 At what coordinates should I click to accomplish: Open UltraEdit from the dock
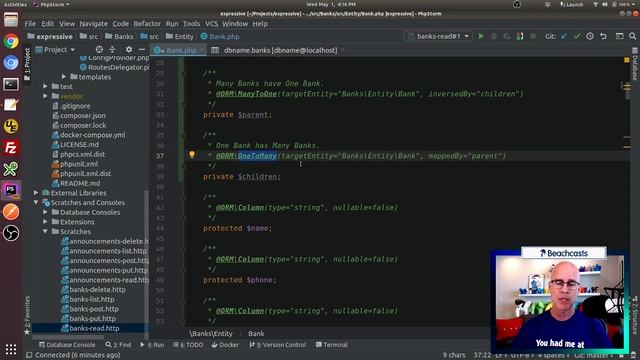(x=11, y=127)
